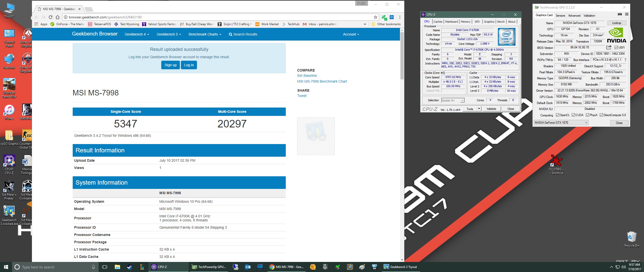Viewport: 644px width, 272px height.
Task: Switch to the Memory tab in CPU-Z
Action: pyautogui.click(x=466, y=22)
